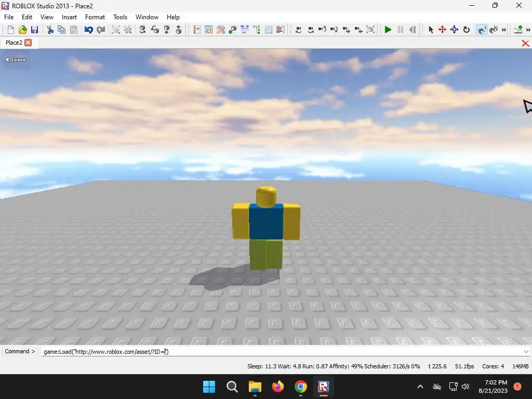This screenshot has height=399, width=532.
Task: Click the terrain add icon
Action: (518, 30)
